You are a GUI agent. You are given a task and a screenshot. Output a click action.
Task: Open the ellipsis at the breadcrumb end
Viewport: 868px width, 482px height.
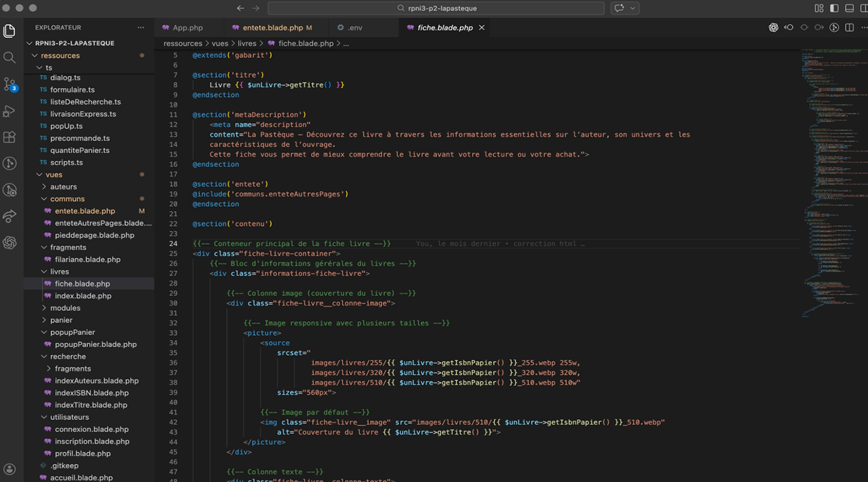coord(346,43)
